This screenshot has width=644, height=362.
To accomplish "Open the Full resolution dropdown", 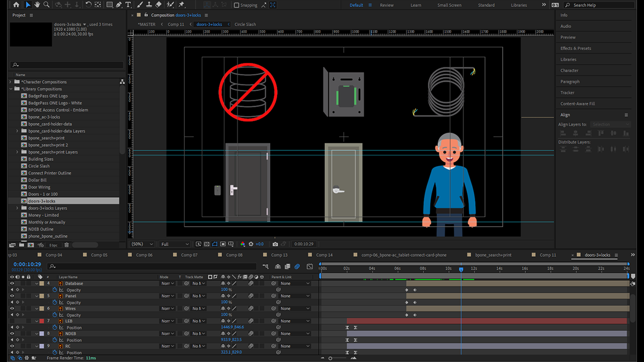I will (175, 244).
